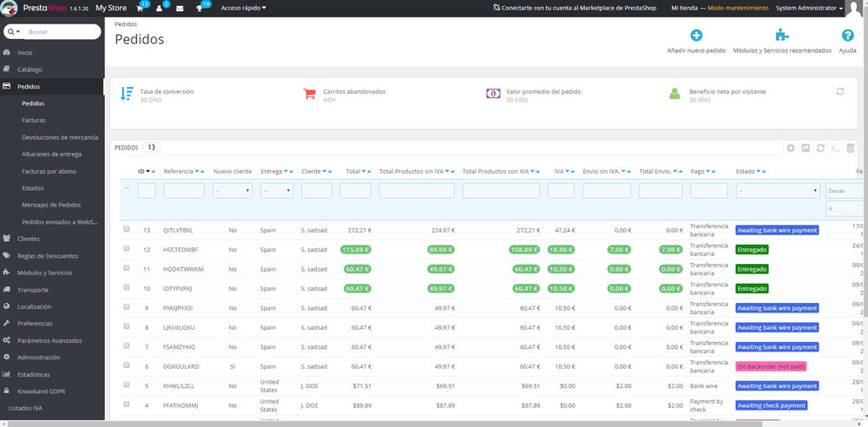This screenshot has height=427, width=868.
Task: Refresh the KPI statistics panel
Action: pos(839,91)
